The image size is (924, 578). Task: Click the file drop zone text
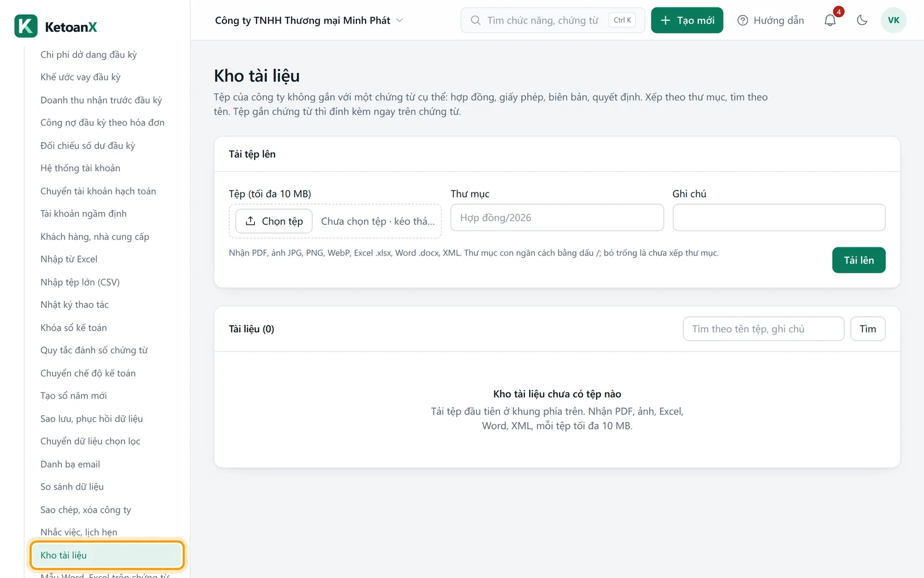pos(378,221)
